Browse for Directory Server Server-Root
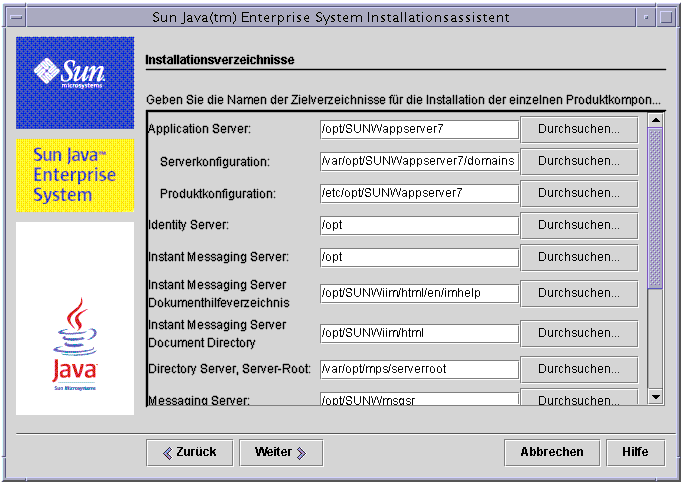 click(x=579, y=369)
